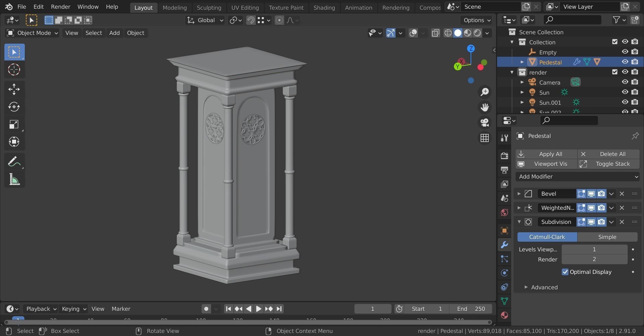Expand Pedestal in outliner
644x336 pixels.
point(522,62)
